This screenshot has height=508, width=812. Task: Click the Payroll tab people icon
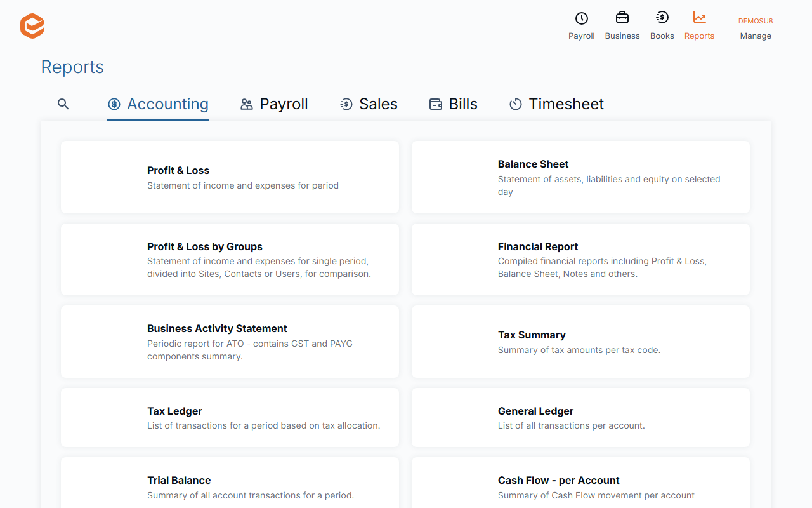[247, 104]
